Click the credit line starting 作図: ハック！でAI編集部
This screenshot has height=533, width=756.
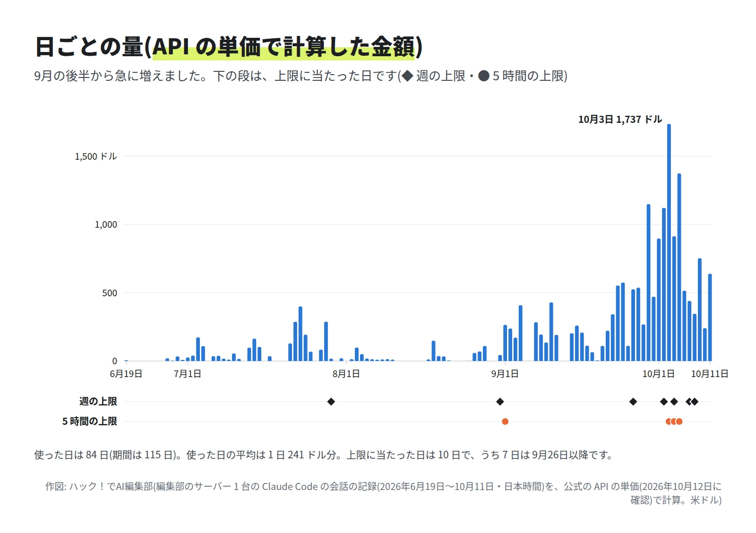(384, 493)
